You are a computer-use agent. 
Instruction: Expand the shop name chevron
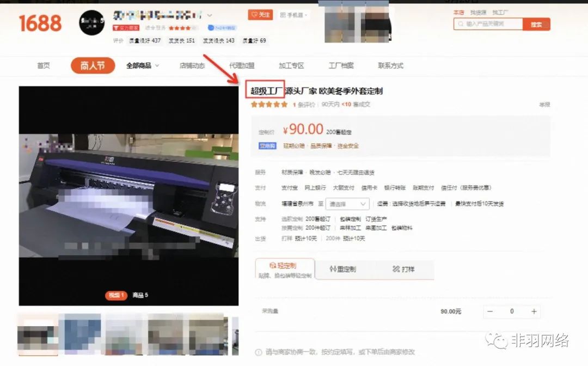[x=210, y=15]
